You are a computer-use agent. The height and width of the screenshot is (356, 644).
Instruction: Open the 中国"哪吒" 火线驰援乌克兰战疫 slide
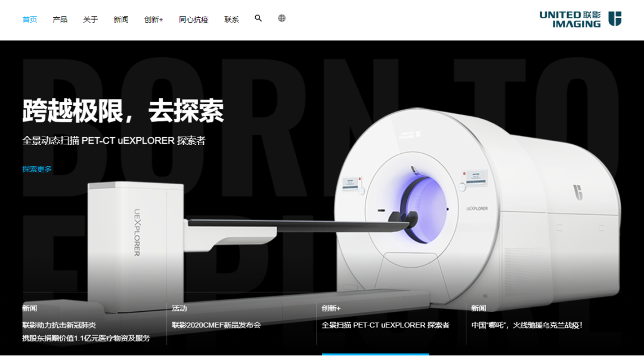[x=527, y=325]
